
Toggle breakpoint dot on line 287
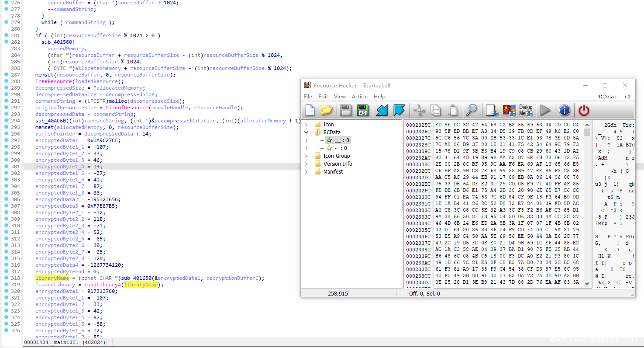click(x=6, y=75)
